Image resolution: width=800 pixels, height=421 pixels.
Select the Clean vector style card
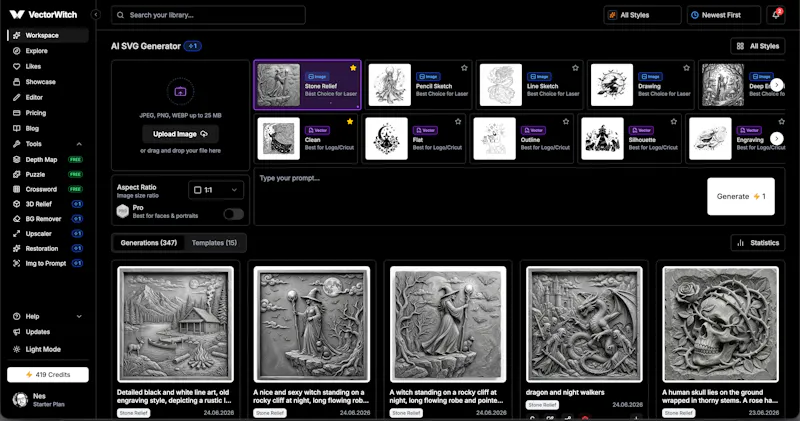pos(307,138)
